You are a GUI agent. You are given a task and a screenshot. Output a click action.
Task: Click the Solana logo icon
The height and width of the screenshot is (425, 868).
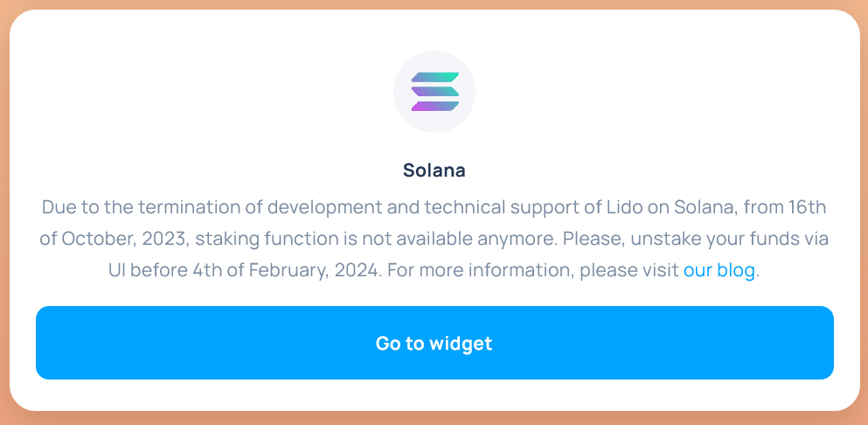click(x=434, y=92)
